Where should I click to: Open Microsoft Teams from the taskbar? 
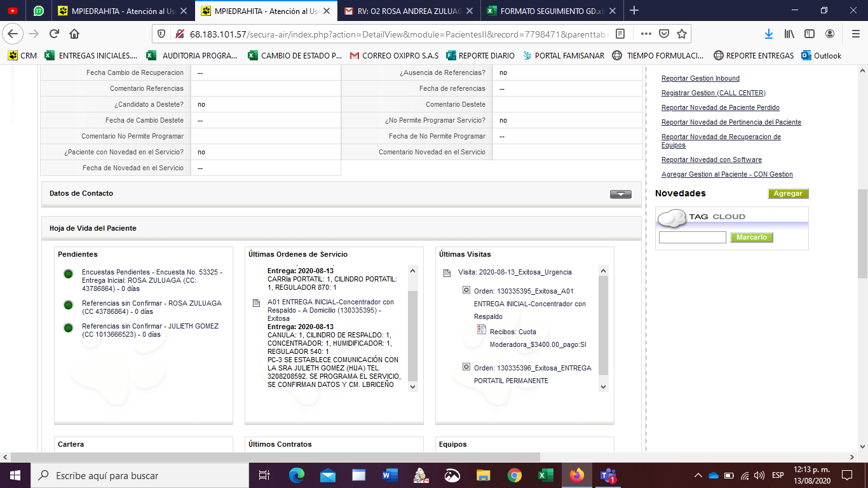[607, 475]
